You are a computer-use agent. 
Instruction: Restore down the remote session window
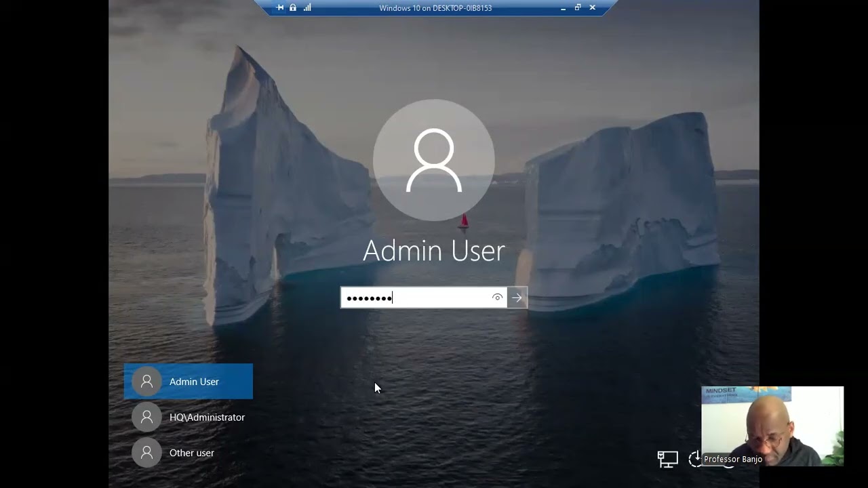pyautogui.click(x=578, y=7)
